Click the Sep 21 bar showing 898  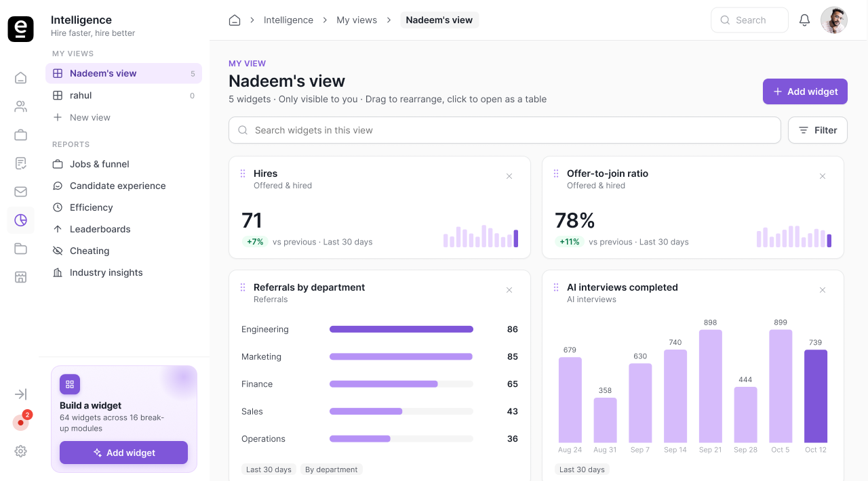pos(711,386)
